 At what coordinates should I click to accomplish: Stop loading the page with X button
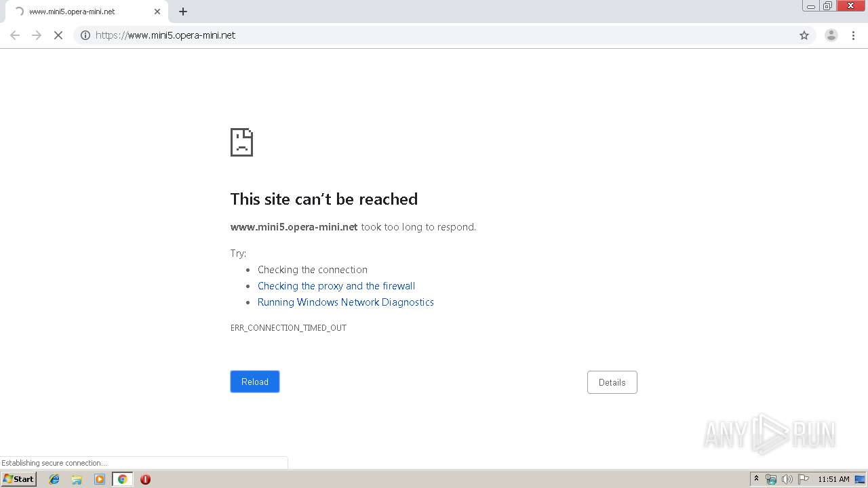coord(58,35)
